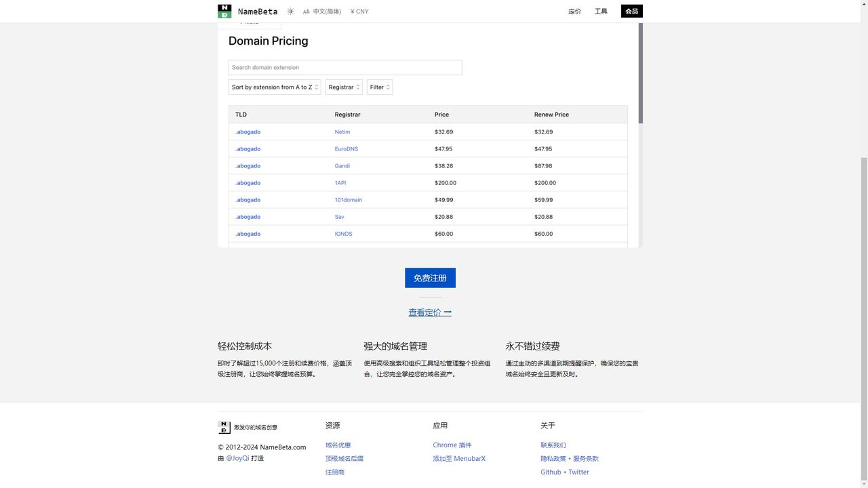The width and height of the screenshot is (868, 488).
Task: Open .abogado link in EuroDNS row
Action: pos(248,149)
